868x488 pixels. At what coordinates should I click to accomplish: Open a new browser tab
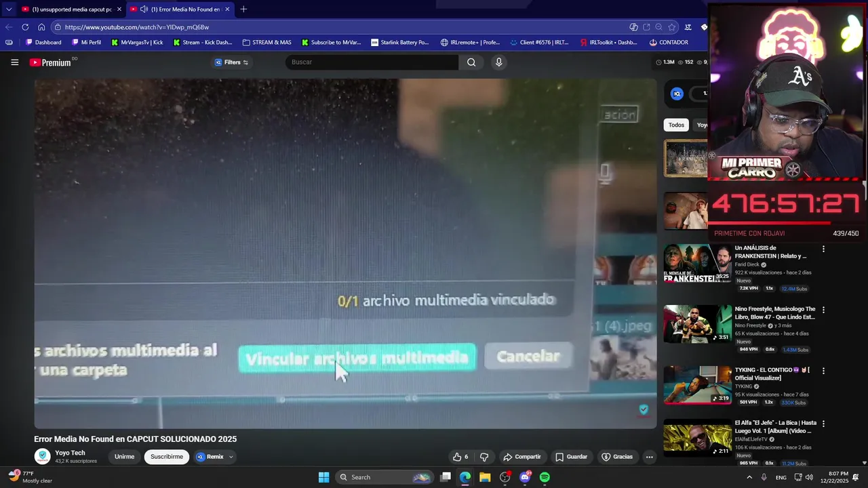click(x=243, y=9)
